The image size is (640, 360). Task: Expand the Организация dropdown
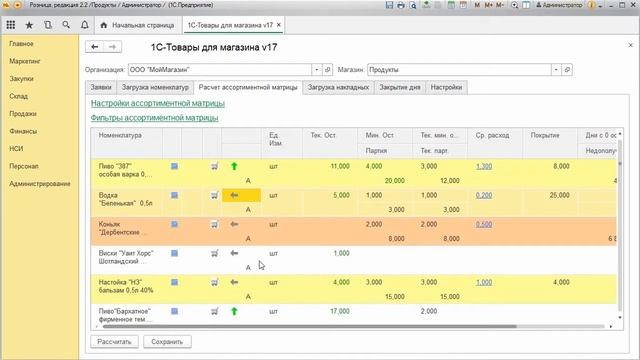[x=317, y=70]
